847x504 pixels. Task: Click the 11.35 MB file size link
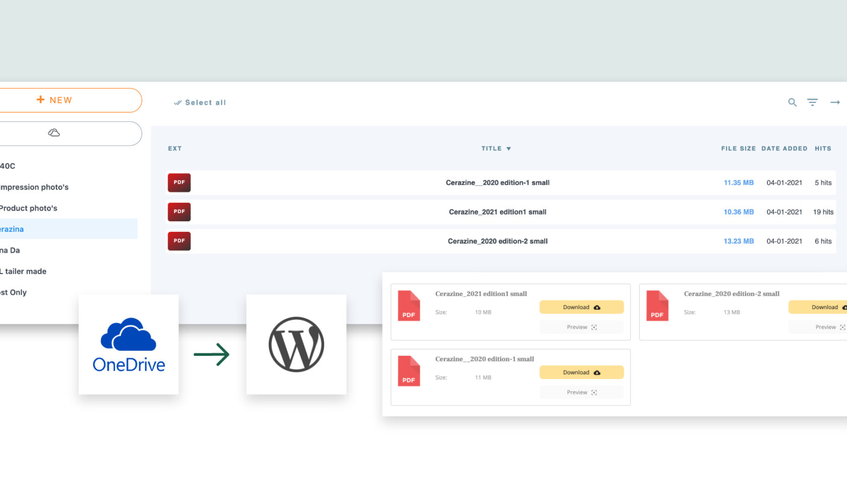pyautogui.click(x=739, y=182)
